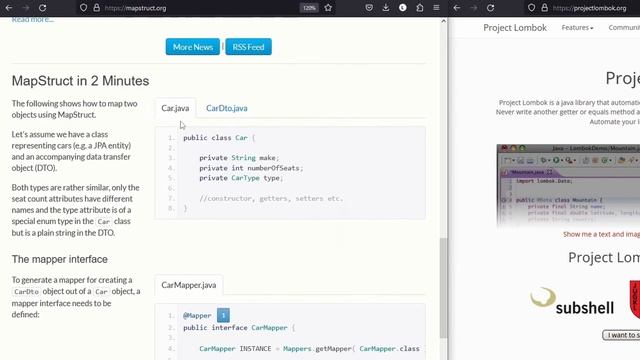Screen dimensions: 640x360
Task: Select the CarMapper.java tab
Action: [189, 285]
